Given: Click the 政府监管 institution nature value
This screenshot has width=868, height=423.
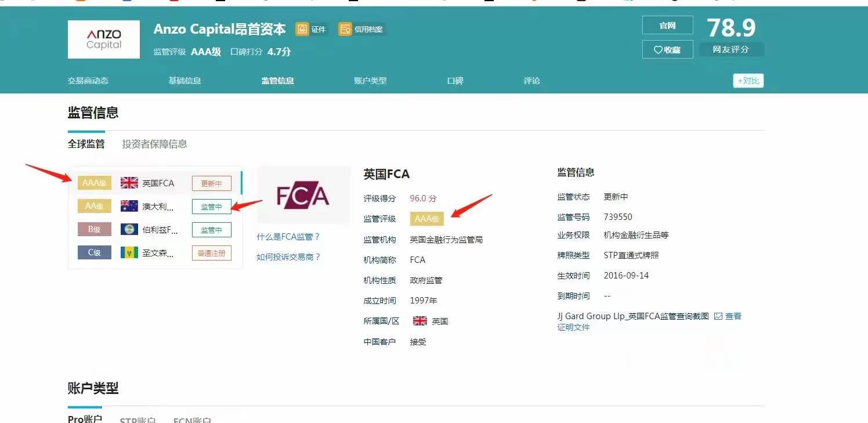Looking at the screenshot, I should 426,280.
